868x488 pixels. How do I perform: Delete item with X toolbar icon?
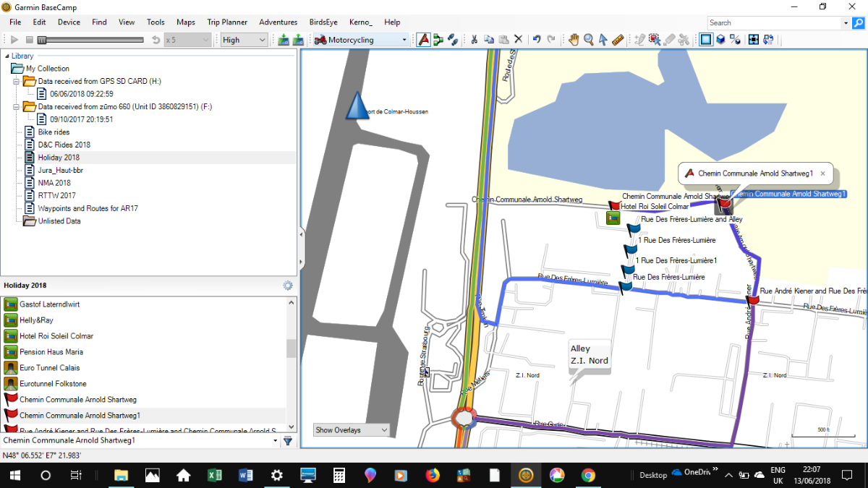coord(519,40)
